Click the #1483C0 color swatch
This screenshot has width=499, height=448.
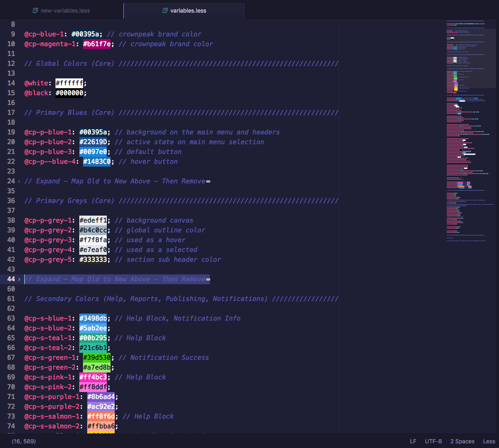97,162
